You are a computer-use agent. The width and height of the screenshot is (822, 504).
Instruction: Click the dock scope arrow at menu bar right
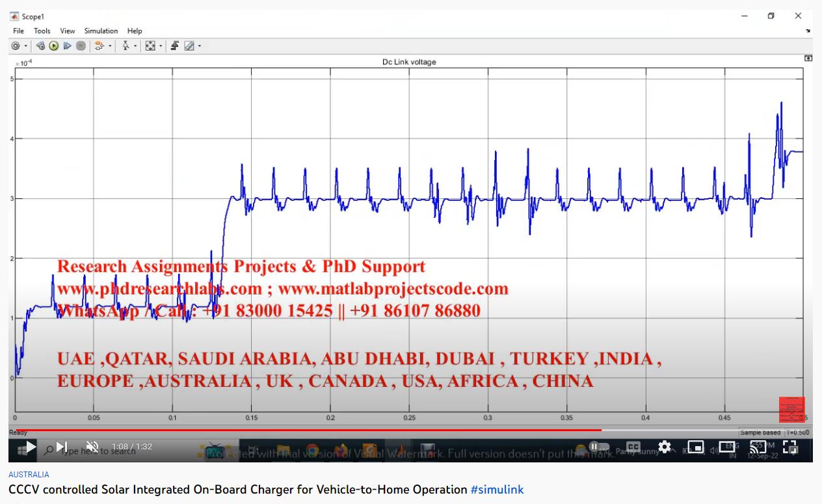point(808,31)
